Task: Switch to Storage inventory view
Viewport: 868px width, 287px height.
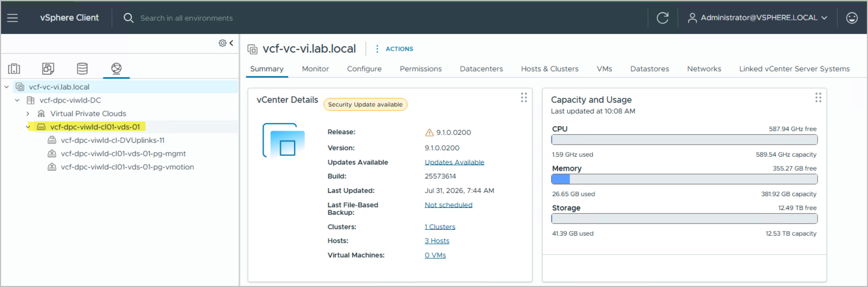Action: point(82,68)
